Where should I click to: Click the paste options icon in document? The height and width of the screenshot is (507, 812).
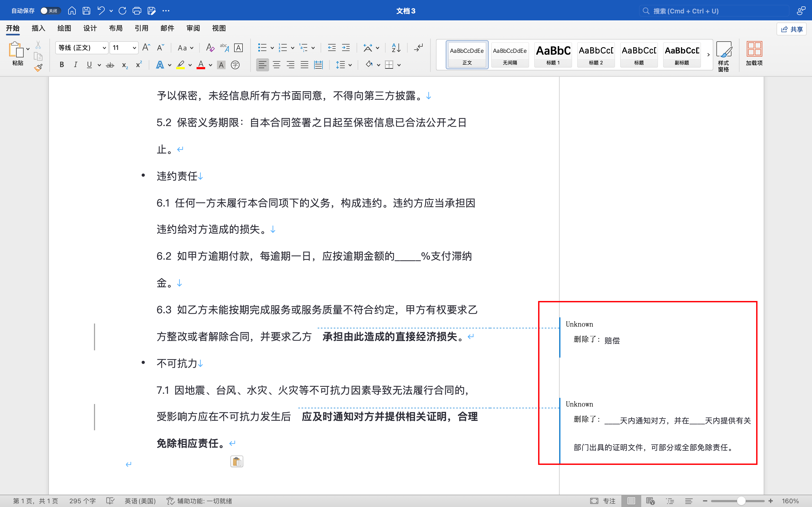tap(237, 462)
